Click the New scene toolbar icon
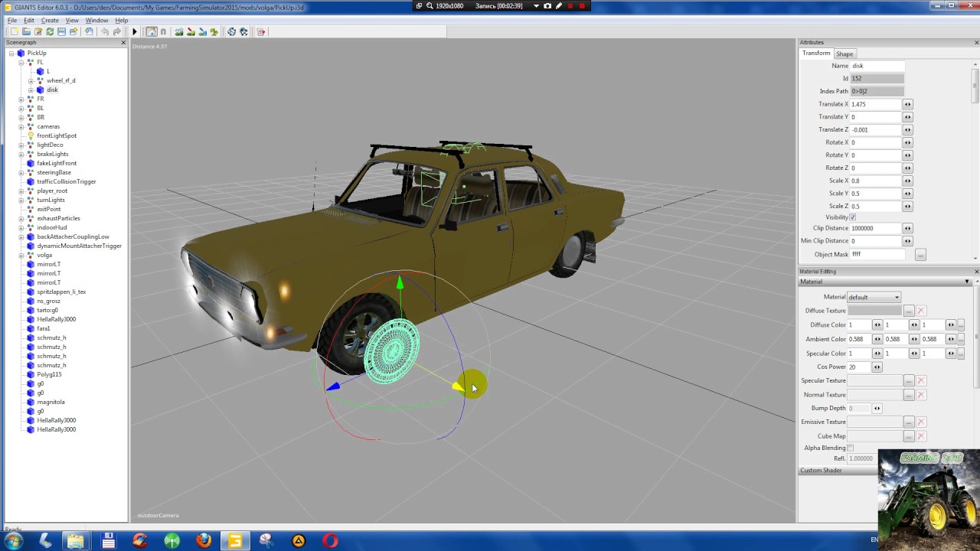The height and width of the screenshot is (551, 980). coord(14,32)
